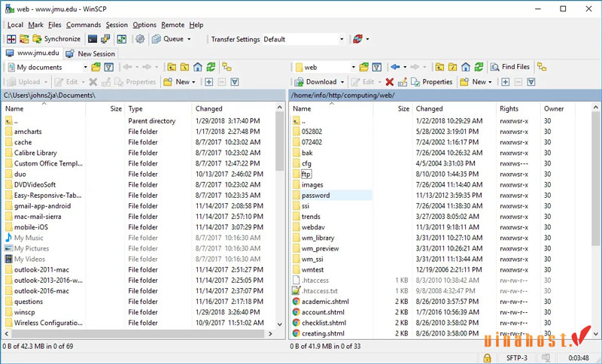The image size is (602, 364).
Task: Open the Queue dropdown arrow
Action: click(x=189, y=39)
